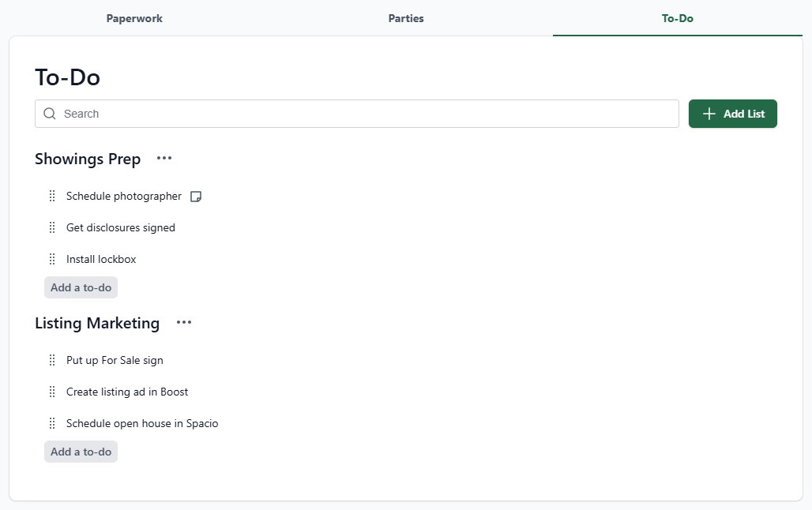Select the Install lockbox task

(101, 259)
